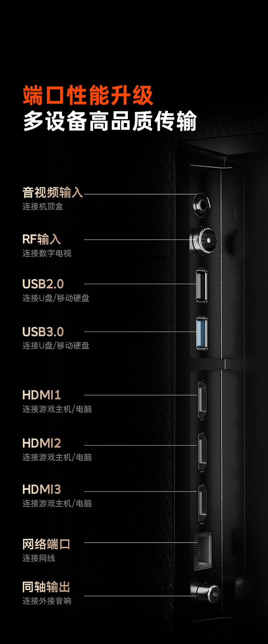Click the orange 端口性能升级 headline

88,96
